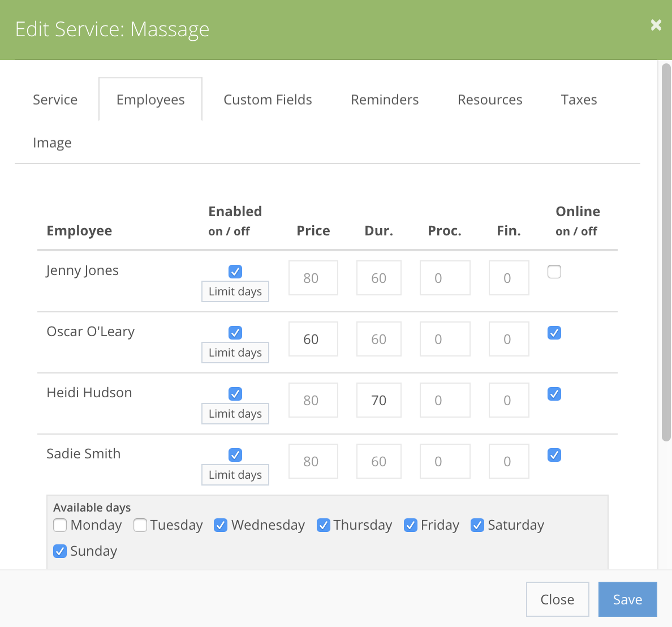The height and width of the screenshot is (627, 672).
Task: Open the Custom Fields tab
Action: pos(268,99)
